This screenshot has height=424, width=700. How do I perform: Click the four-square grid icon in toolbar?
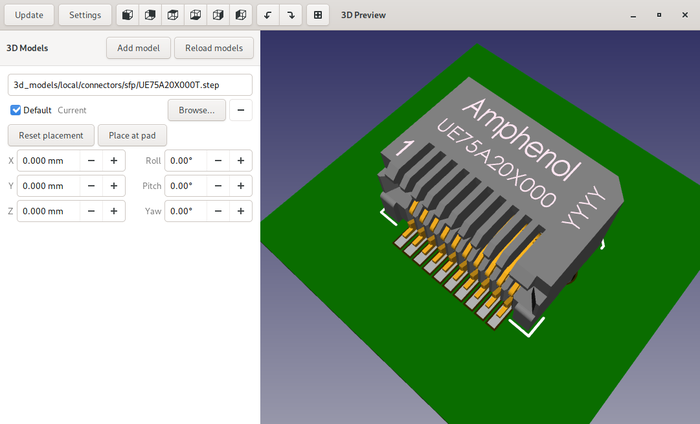(318, 15)
